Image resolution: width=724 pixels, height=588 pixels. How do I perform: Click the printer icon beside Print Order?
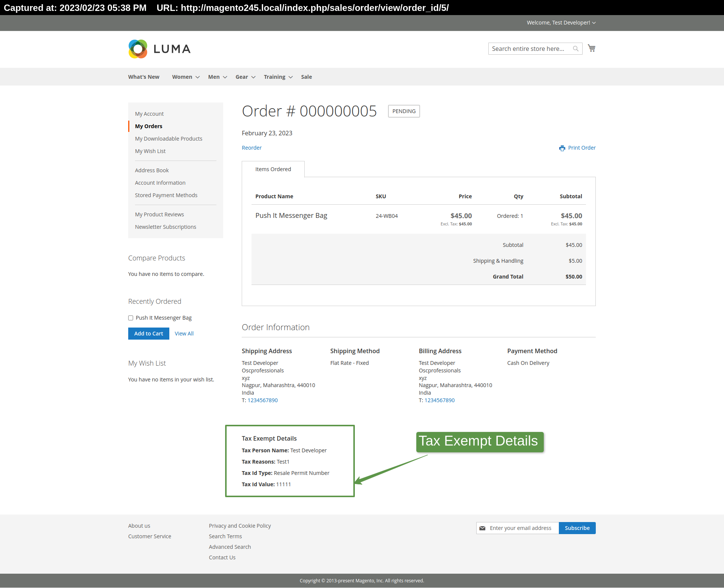pos(562,148)
